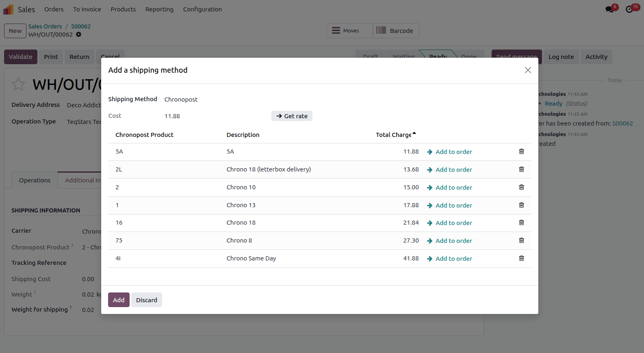This screenshot has height=353, width=644.
Task: Click Log note in chatter
Action: (x=561, y=57)
